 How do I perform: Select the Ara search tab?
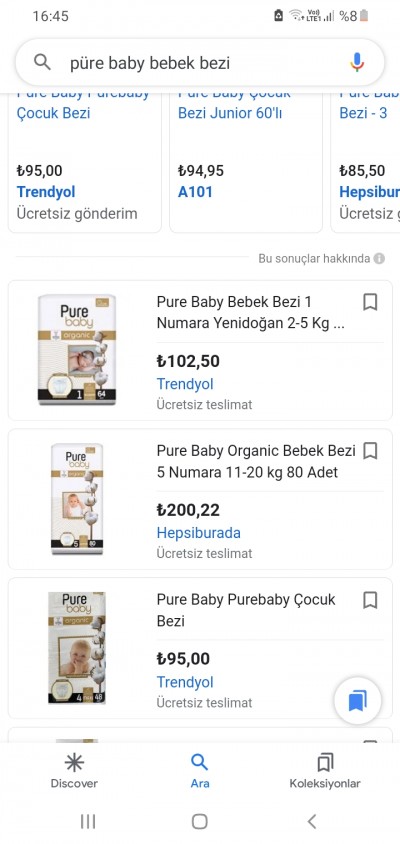[200, 771]
